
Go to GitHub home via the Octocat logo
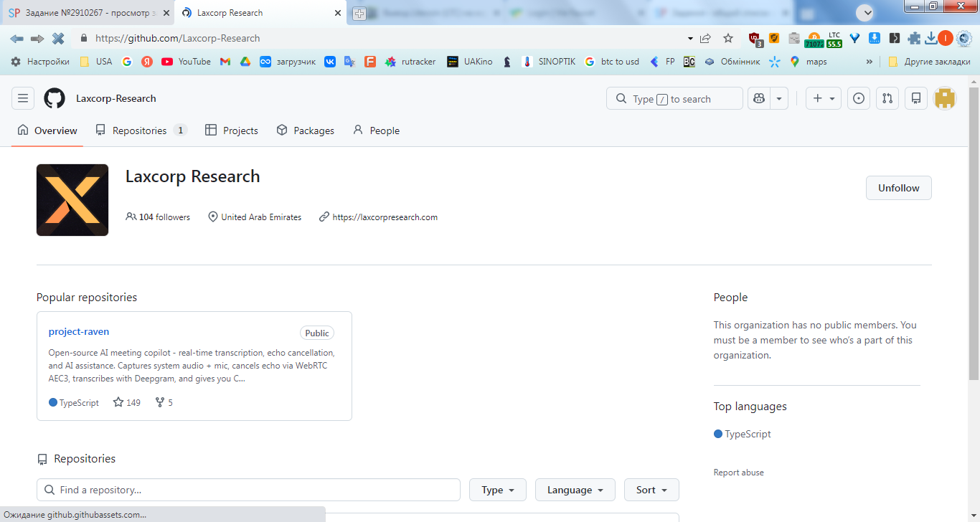pos(55,98)
